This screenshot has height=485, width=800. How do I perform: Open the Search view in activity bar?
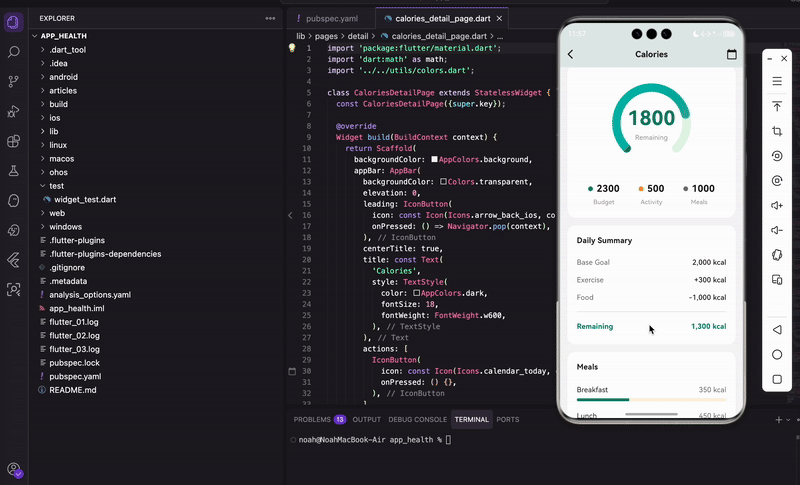14,52
